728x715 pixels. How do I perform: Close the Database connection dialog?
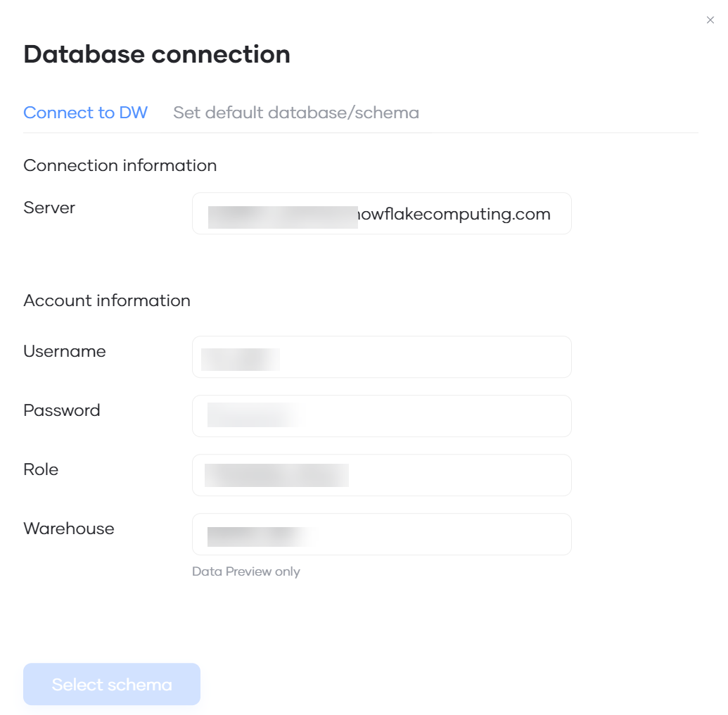click(x=710, y=20)
